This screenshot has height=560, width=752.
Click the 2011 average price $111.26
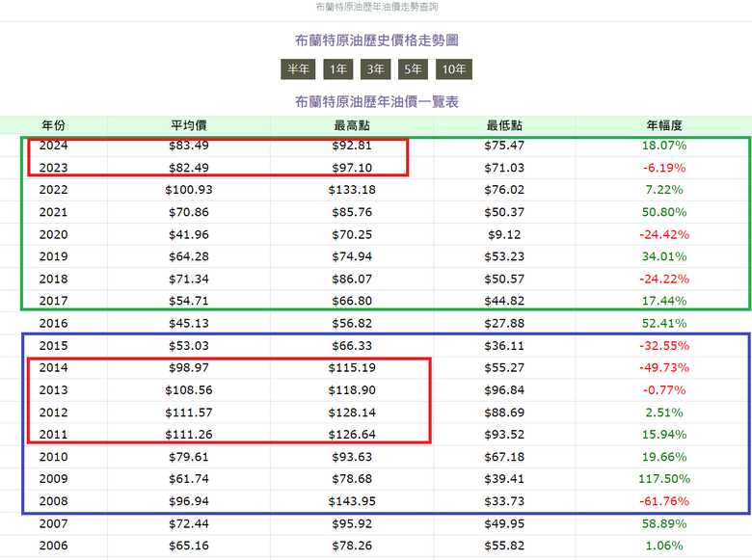tap(189, 435)
